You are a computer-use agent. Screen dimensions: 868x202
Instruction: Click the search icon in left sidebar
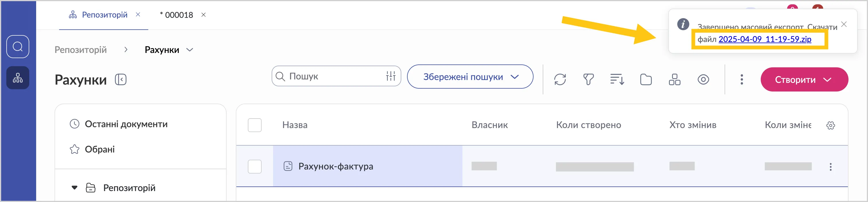17,47
